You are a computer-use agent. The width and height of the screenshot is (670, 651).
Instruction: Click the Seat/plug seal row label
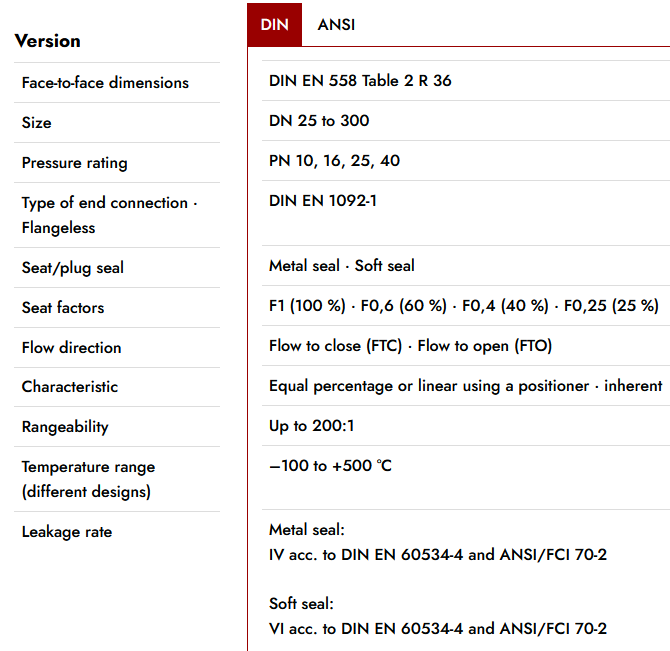coord(73,268)
